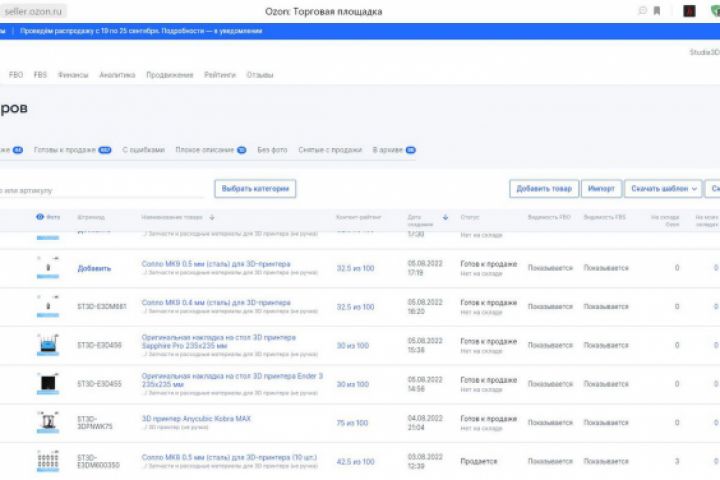
Task: Open the FBS menu item
Action: point(40,75)
